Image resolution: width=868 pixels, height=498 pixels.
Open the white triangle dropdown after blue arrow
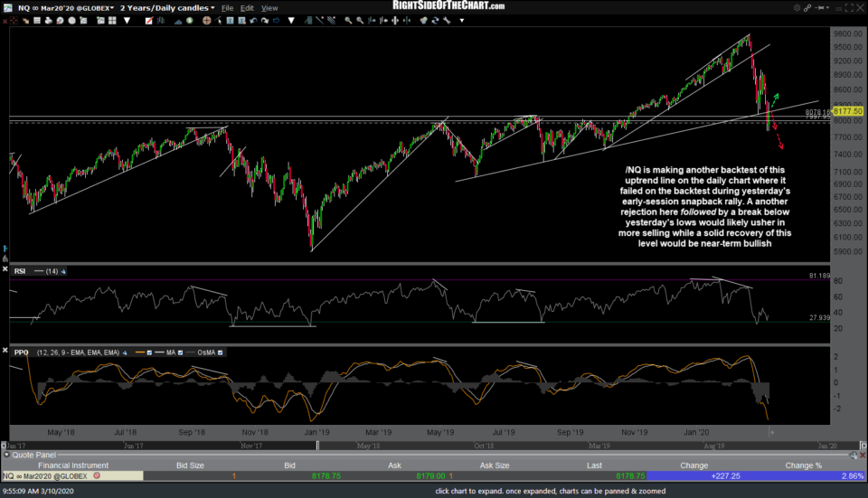point(291,21)
